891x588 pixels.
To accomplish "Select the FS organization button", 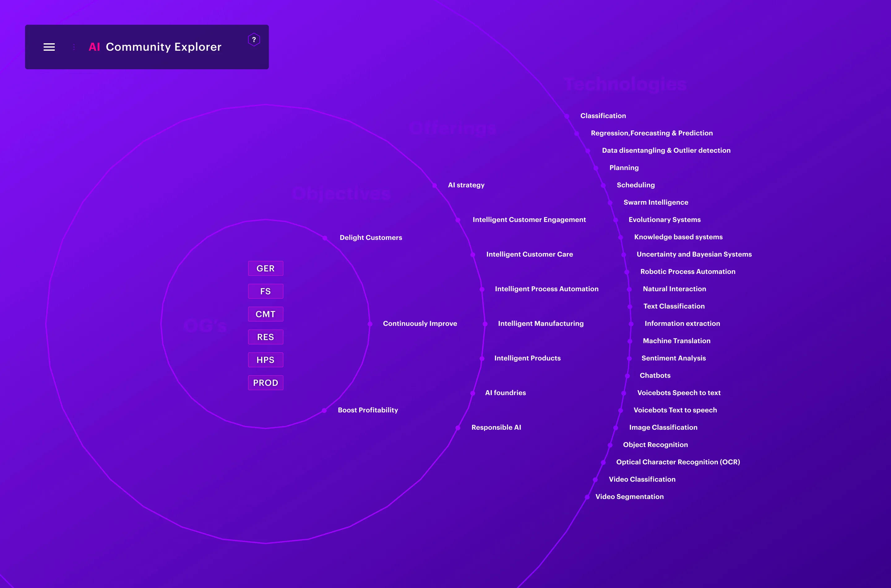I will tap(266, 292).
